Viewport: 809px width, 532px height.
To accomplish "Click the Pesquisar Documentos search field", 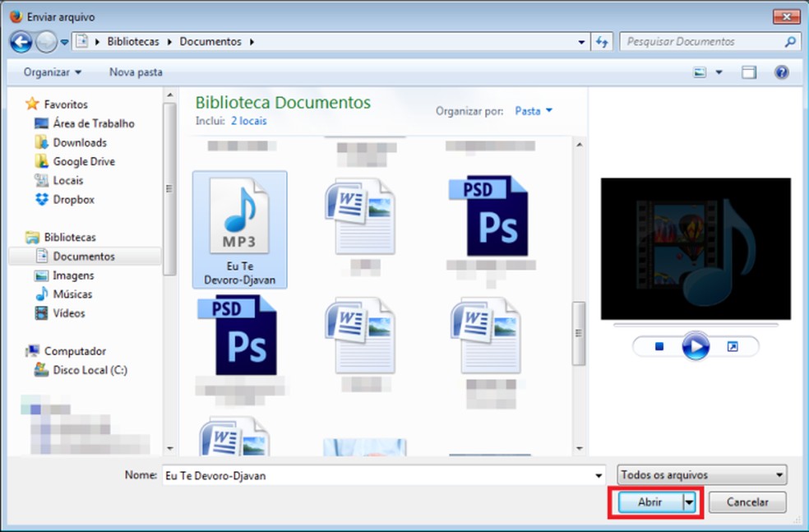I will (703, 41).
